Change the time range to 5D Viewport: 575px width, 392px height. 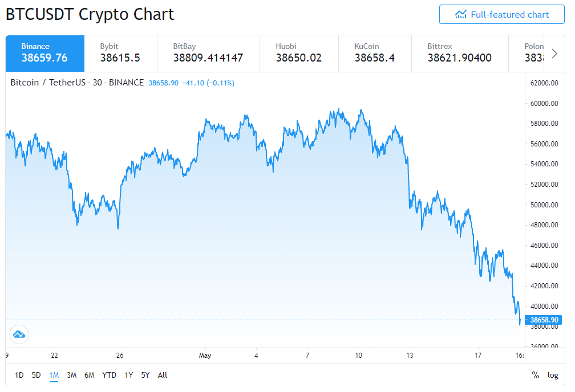(37, 375)
